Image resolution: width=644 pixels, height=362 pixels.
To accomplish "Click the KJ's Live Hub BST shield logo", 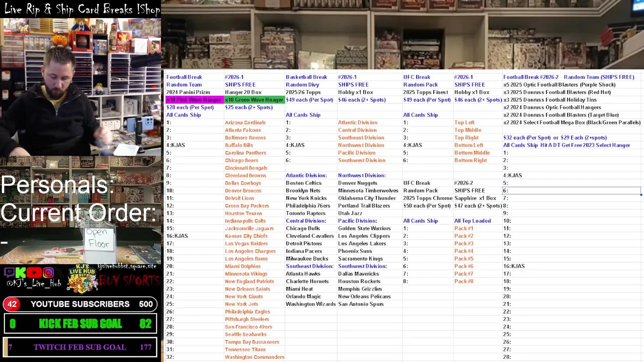I will coord(82,280).
